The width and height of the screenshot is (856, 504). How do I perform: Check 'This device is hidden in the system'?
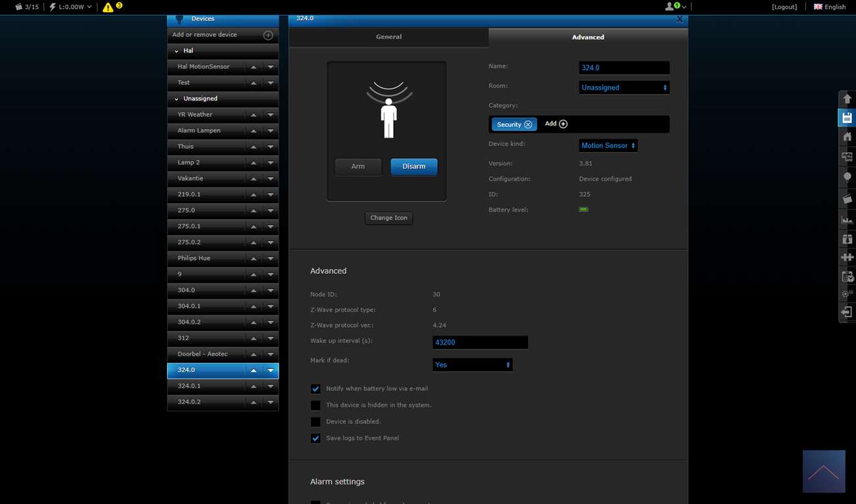click(315, 405)
